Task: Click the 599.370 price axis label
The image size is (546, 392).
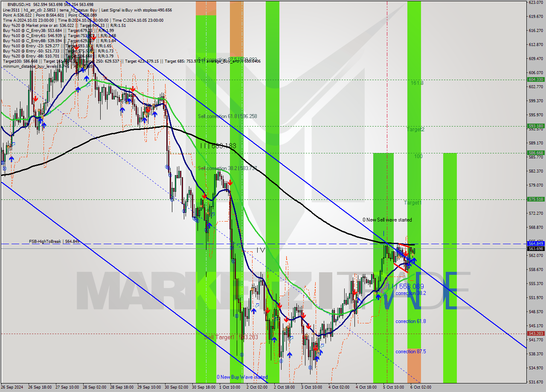Action: click(x=536, y=101)
